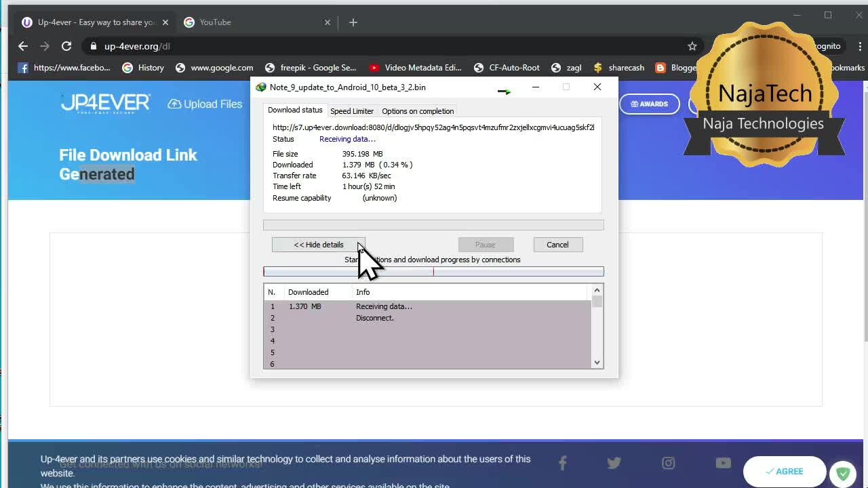Open the www.google.com bookmark
This screenshot has width=868, height=488.
click(x=214, y=68)
